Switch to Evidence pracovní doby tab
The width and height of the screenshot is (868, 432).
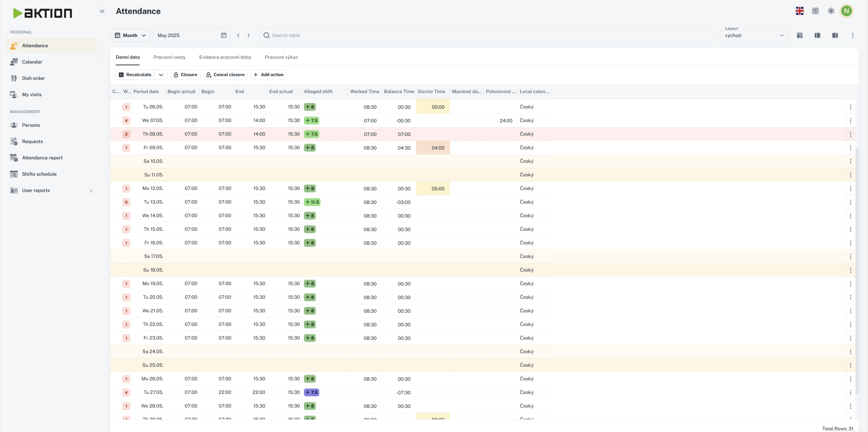pos(225,57)
